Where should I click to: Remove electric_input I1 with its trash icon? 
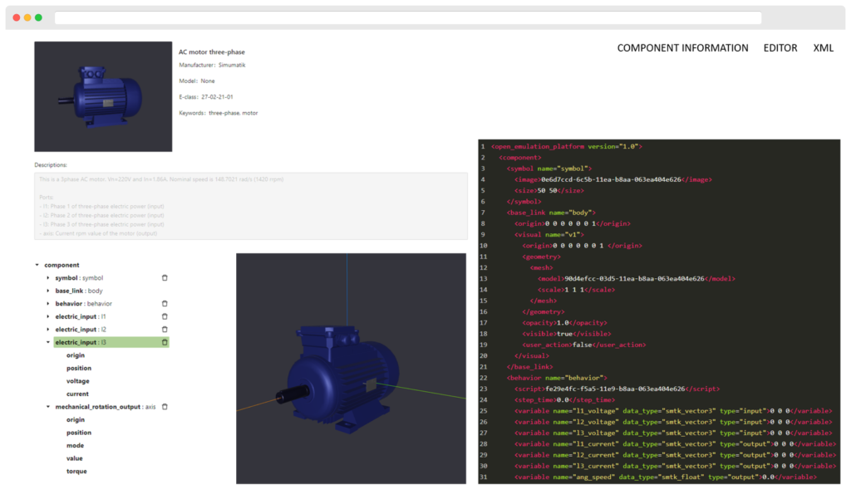[165, 317]
